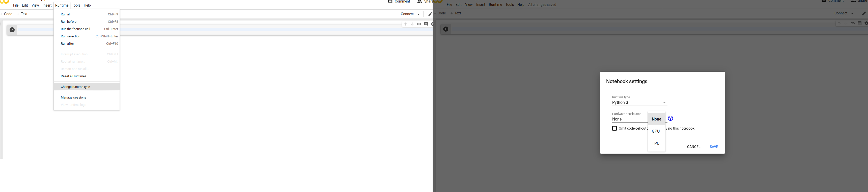Select Run after from the Runtime menu
Image resolution: width=868 pixels, height=192 pixels.
click(87, 44)
